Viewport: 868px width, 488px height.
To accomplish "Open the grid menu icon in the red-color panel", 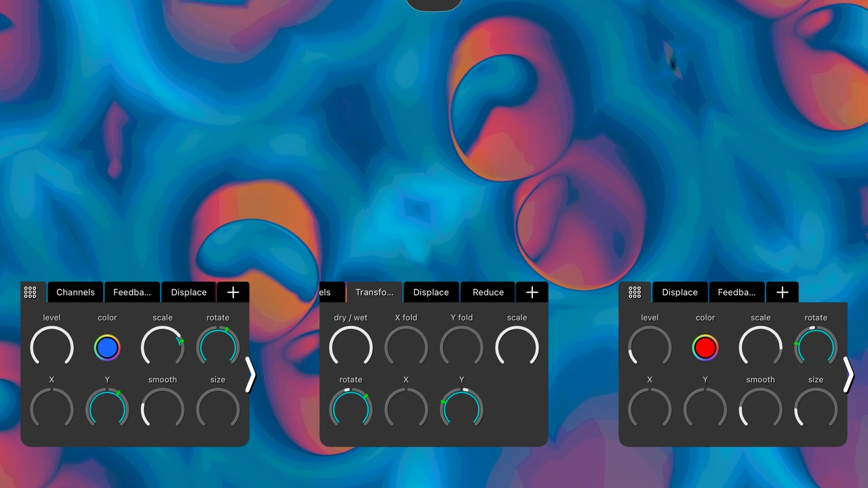I will (x=635, y=292).
